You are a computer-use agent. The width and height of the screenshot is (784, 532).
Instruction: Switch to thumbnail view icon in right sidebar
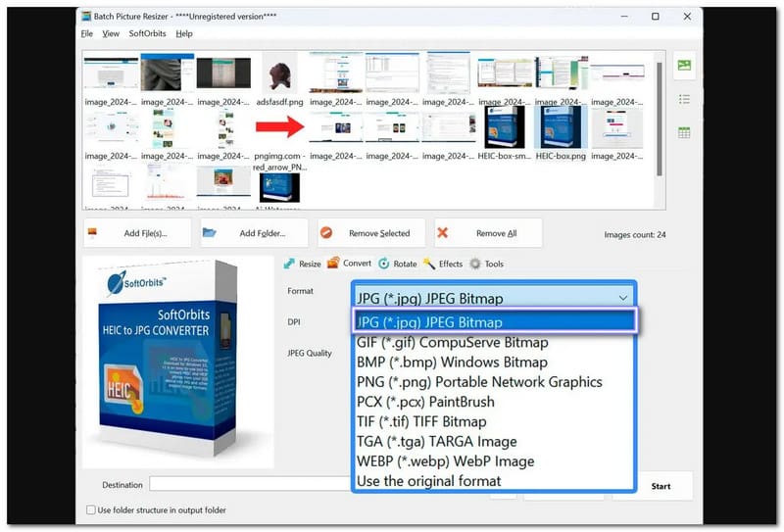pos(684,65)
